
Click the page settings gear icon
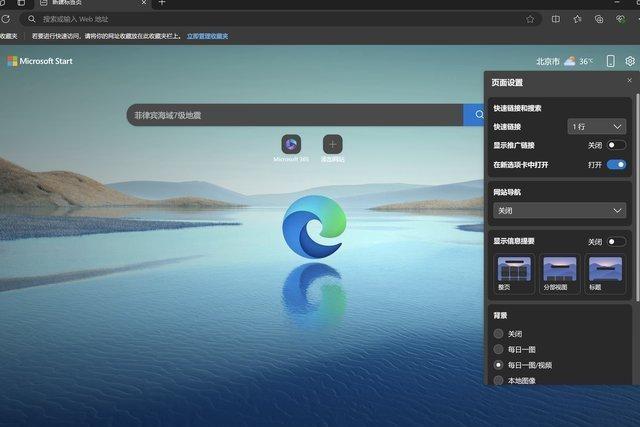tap(630, 61)
